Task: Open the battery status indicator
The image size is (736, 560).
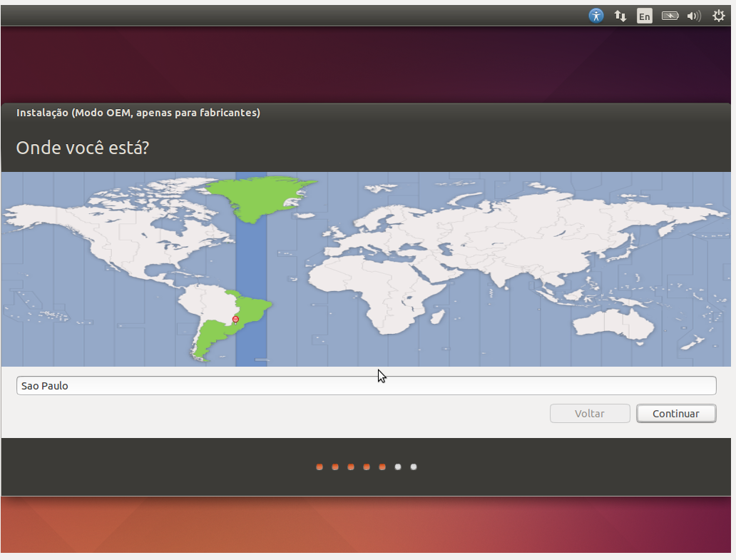Action: 670,16
